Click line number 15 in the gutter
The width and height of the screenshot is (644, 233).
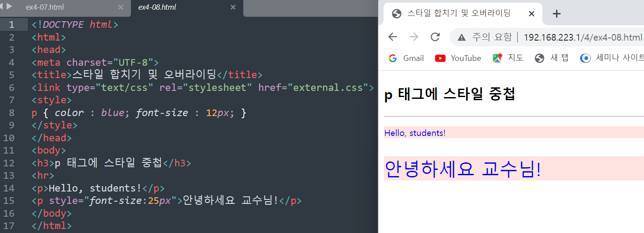click(x=9, y=201)
